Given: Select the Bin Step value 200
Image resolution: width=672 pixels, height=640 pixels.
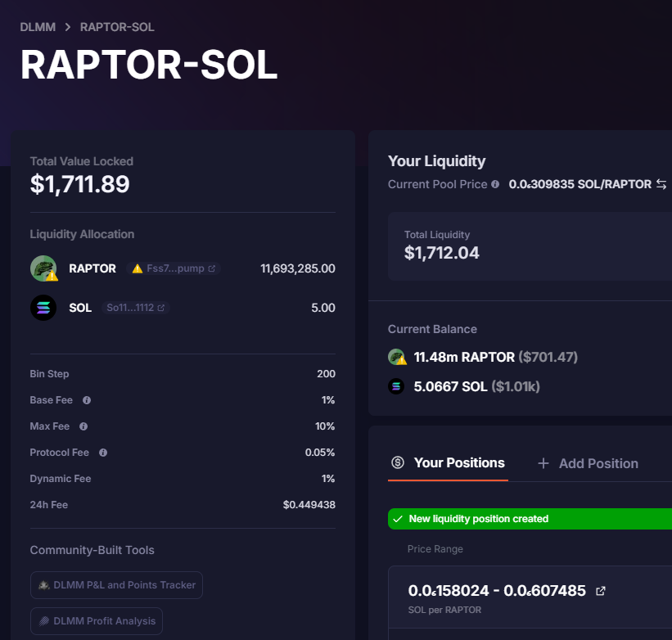Looking at the screenshot, I should point(326,374).
